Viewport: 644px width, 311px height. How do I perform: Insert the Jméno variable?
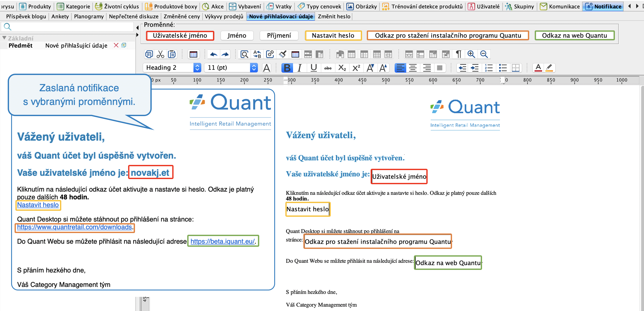tap(237, 36)
